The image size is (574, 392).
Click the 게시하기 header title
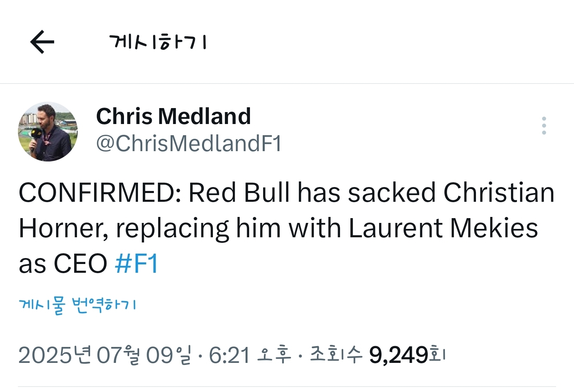158,42
